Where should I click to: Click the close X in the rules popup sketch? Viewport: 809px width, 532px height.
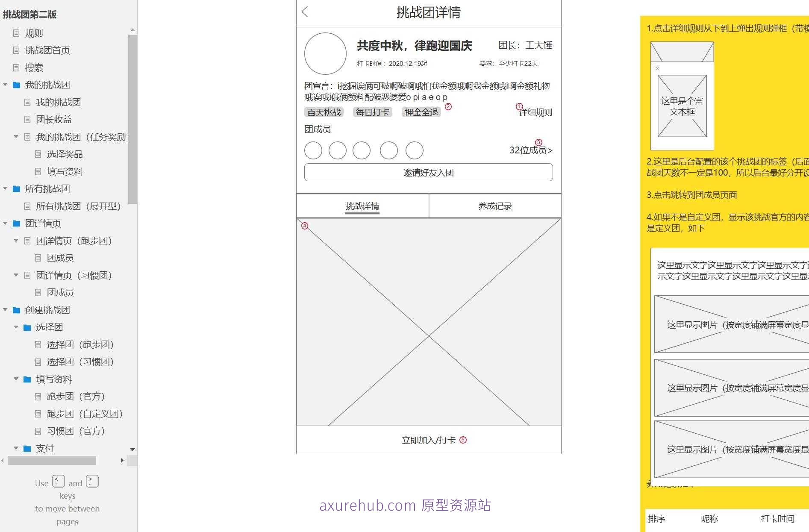(657, 68)
